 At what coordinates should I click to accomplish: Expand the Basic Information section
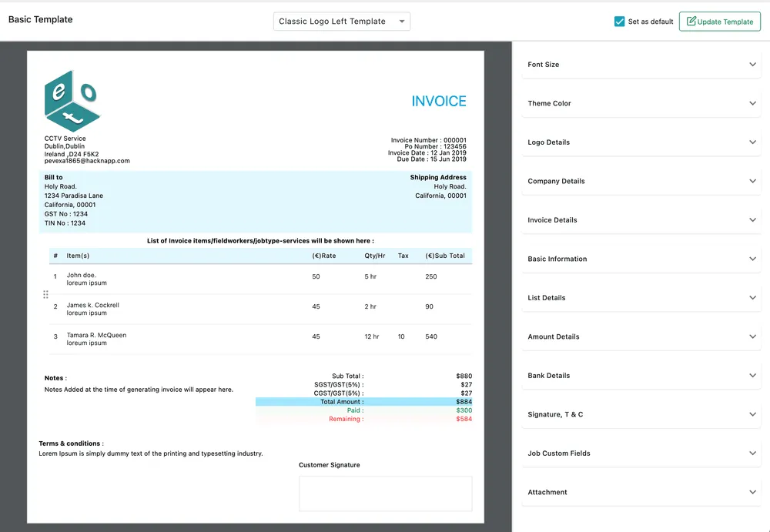tap(641, 259)
